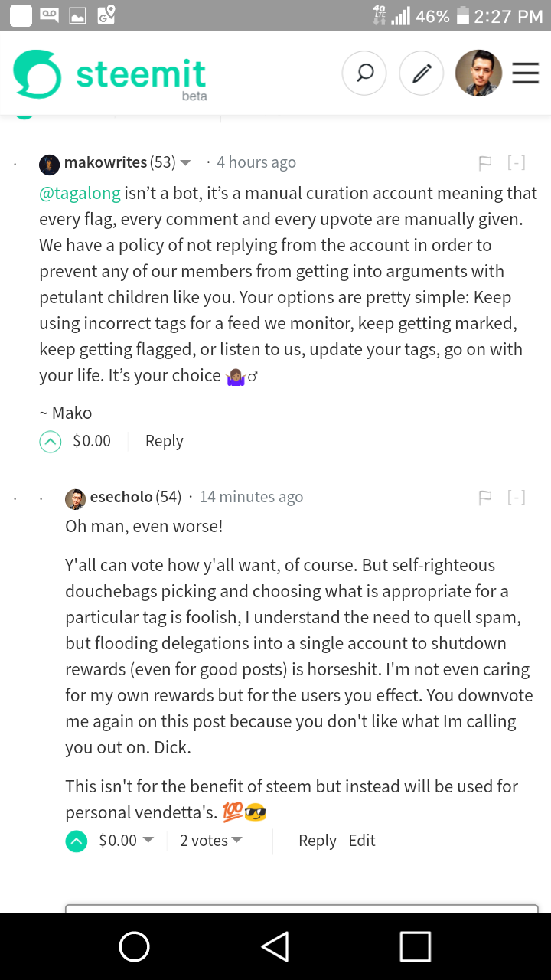Toggle the green upvote on esecholo's comment
Screen dimensions: 551x980
click(77, 841)
